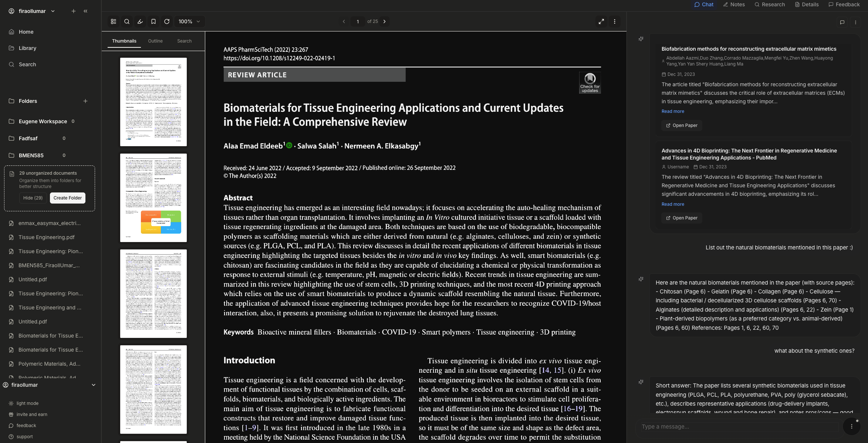Hide the 29 unorganized documents
Screen dimensions: 868x443
click(x=33, y=198)
